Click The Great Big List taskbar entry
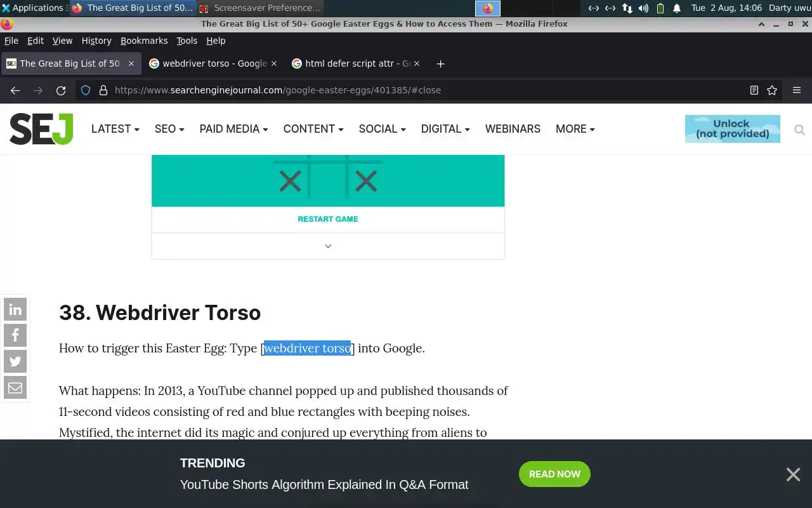 (133, 8)
